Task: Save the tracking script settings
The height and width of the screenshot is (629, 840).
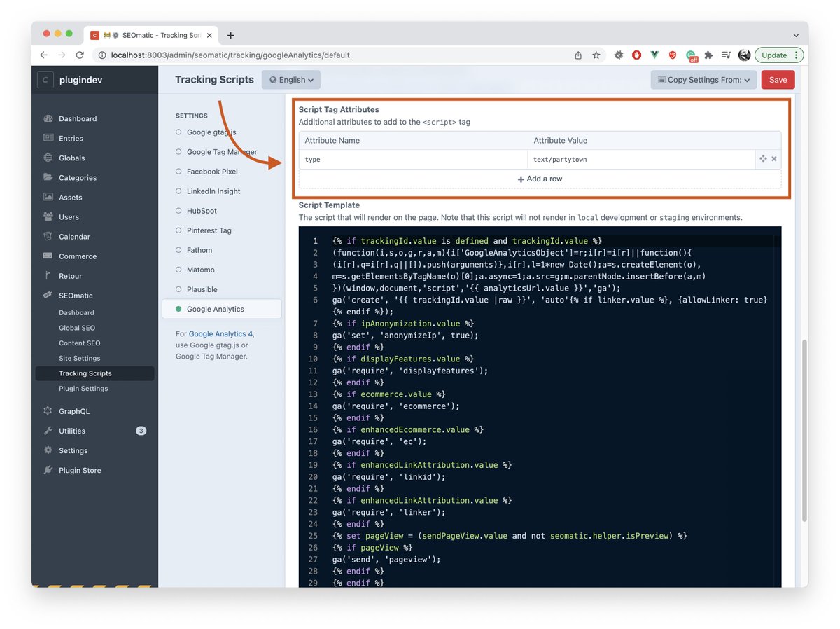Action: coord(778,80)
